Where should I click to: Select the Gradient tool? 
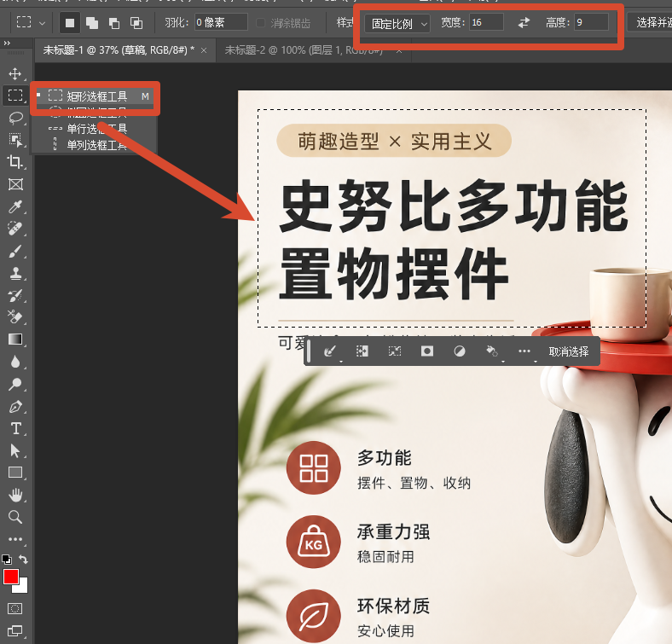(x=15, y=339)
